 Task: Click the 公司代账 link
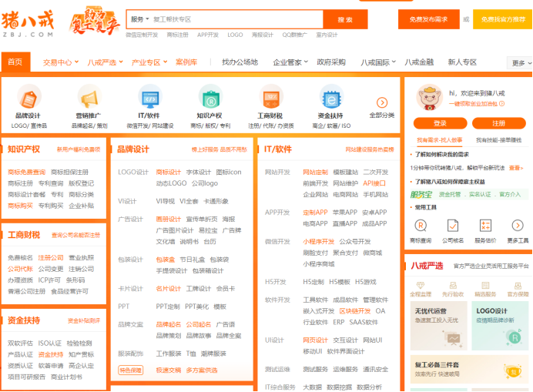[20, 269]
